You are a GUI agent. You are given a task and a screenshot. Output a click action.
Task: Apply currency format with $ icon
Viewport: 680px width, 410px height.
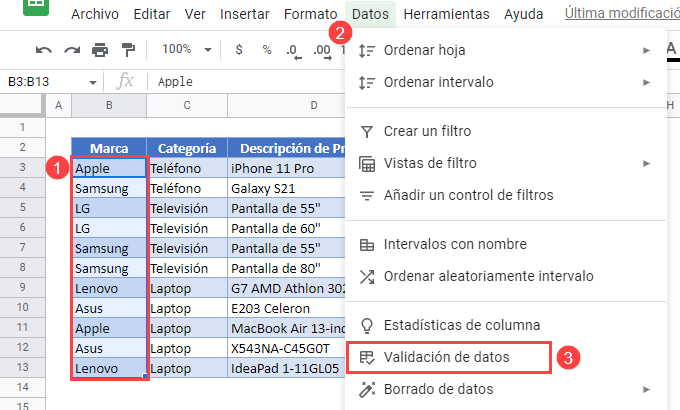point(239,49)
